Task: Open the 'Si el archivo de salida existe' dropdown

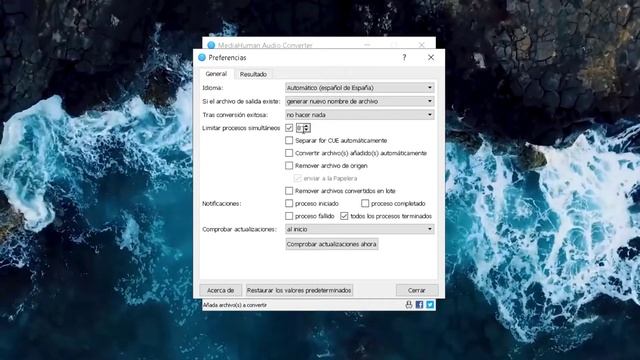Action: click(359, 101)
